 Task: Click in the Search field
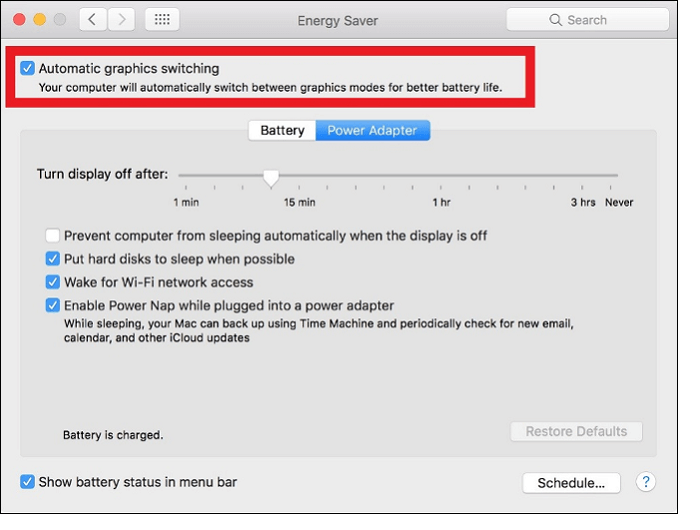tap(588, 20)
